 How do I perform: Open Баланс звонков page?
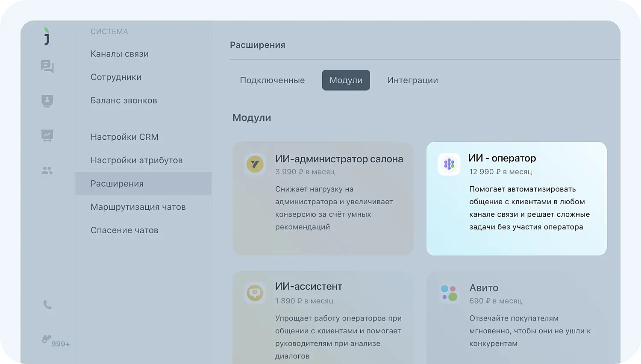[x=124, y=100]
